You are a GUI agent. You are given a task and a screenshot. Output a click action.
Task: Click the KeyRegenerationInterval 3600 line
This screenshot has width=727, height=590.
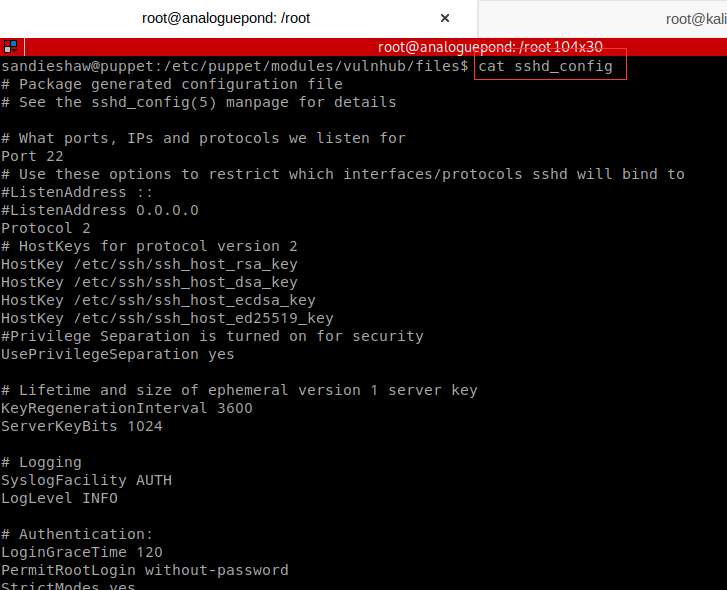tap(127, 408)
